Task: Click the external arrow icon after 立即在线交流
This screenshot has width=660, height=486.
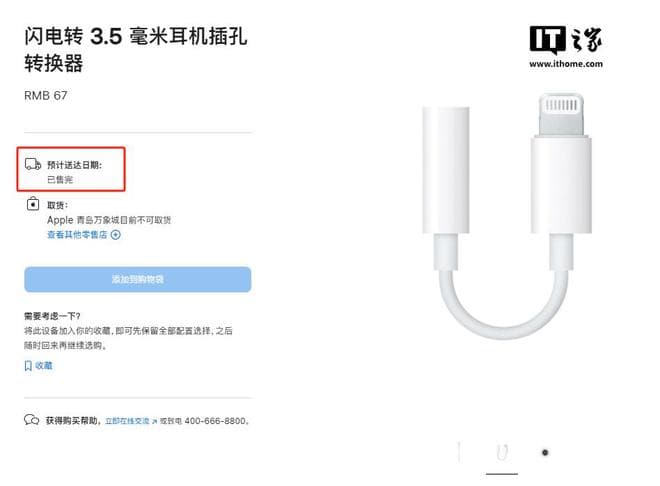Action: [x=154, y=421]
